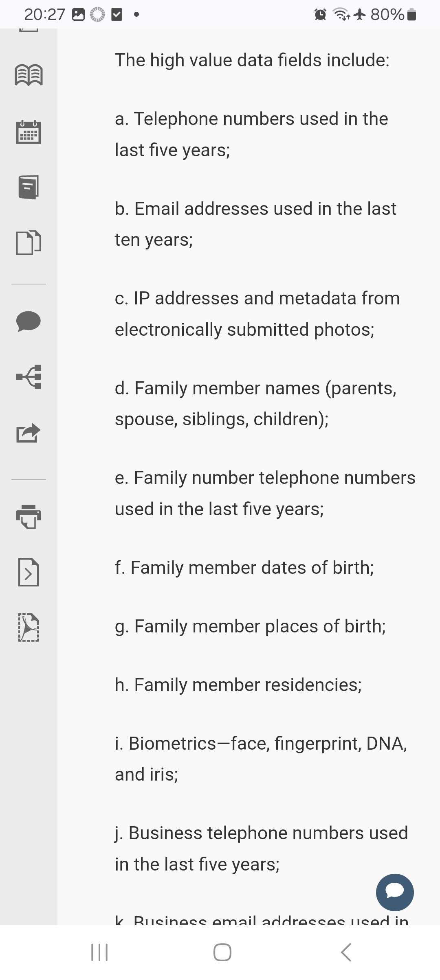Viewport: 440px width, 980px height.
Task: Tap the floating blue chat feedback button
Action: point(394,892)
